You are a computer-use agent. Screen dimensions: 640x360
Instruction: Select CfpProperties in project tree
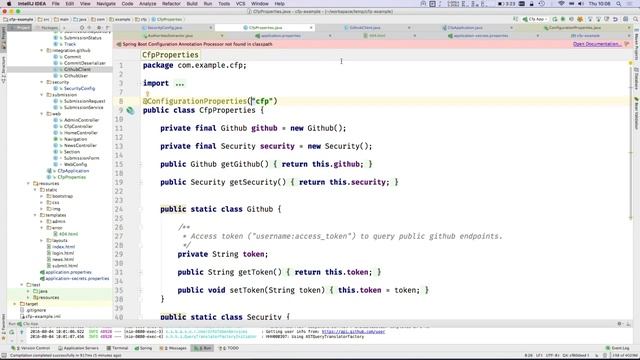(x=71, y=177)
